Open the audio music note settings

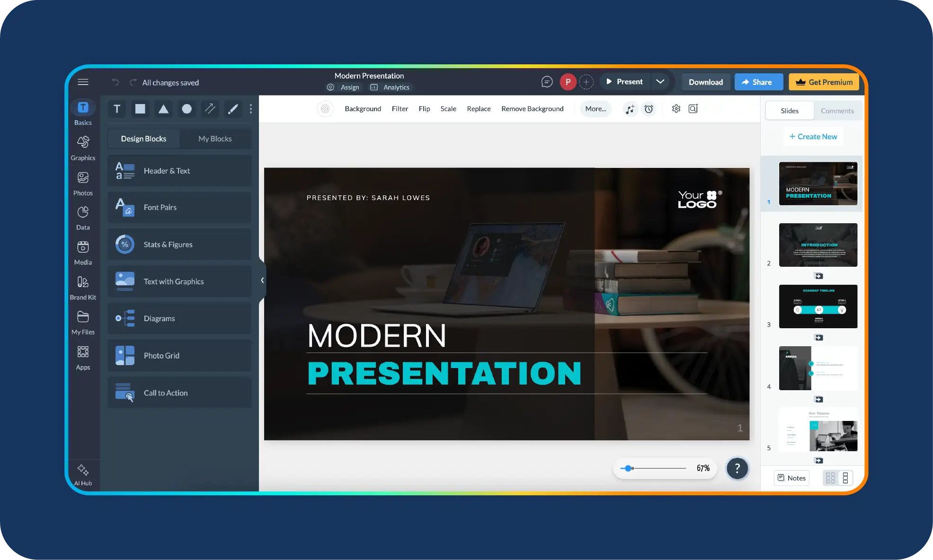pyautogui.click(x=630, y=109)
